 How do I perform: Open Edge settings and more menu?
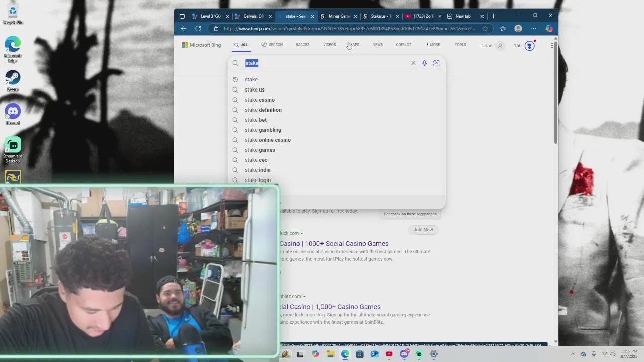click(533, 29)
